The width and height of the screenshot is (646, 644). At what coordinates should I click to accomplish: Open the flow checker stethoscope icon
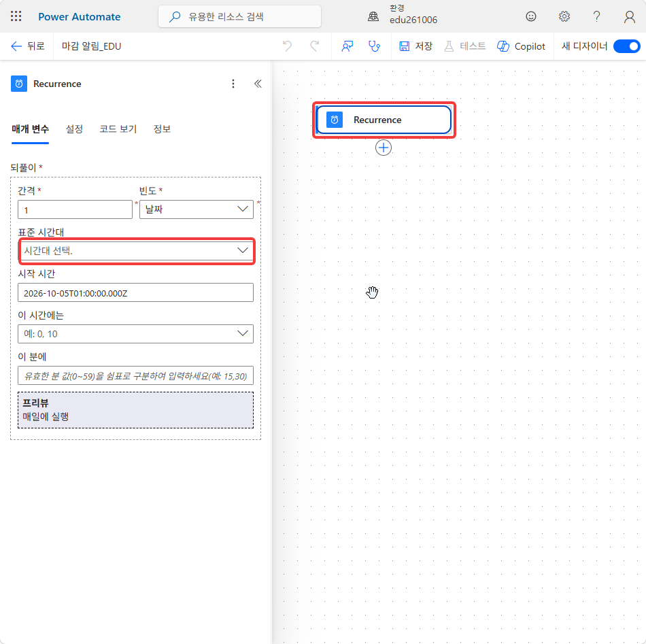[x=374, y=46]
